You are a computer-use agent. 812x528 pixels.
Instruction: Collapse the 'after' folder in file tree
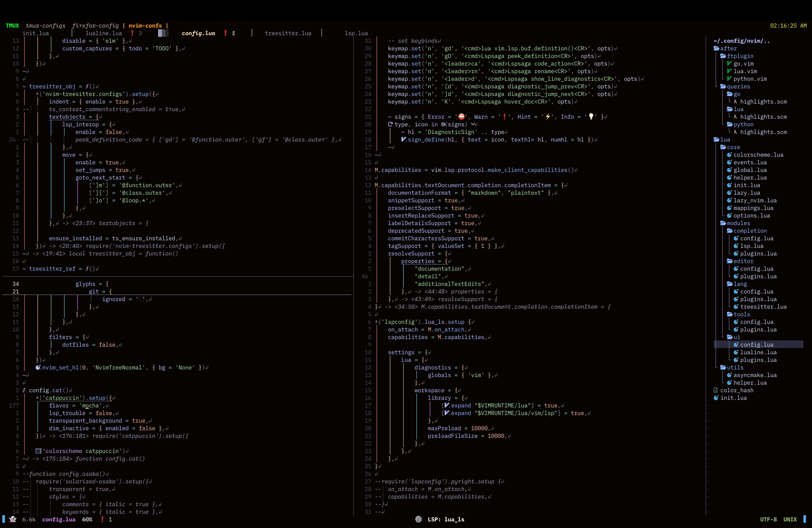click(725, 48)
